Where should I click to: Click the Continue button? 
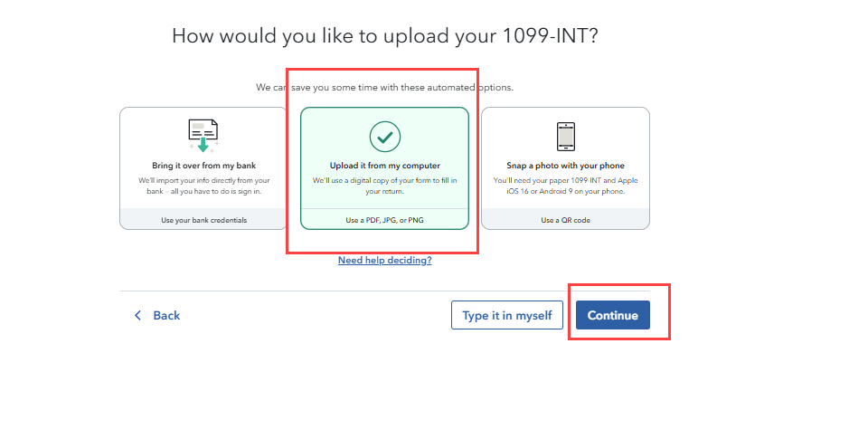[x=613, y=315]
